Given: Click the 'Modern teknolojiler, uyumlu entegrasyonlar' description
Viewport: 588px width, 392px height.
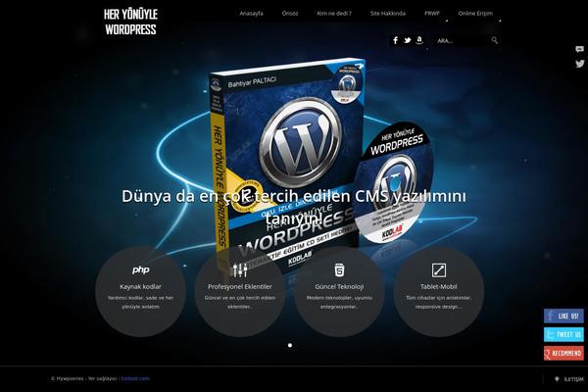Looking at the screenshot, I should click(339, 302).
